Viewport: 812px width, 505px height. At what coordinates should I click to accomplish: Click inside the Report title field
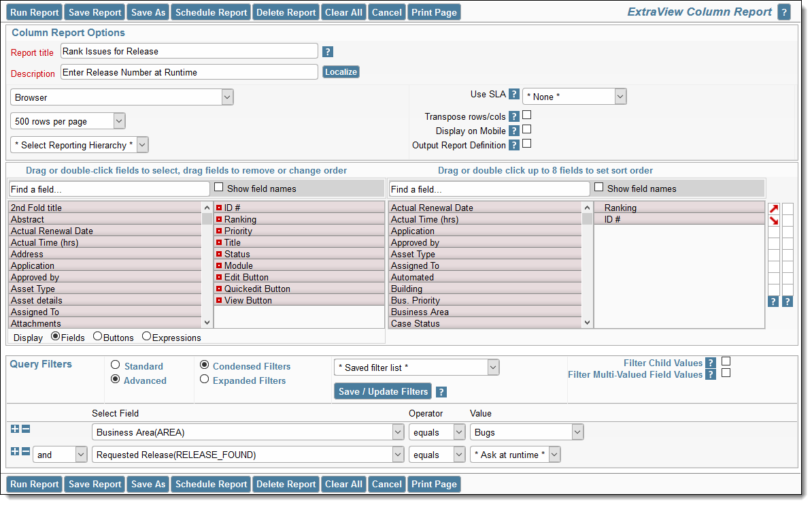(189, 50)
